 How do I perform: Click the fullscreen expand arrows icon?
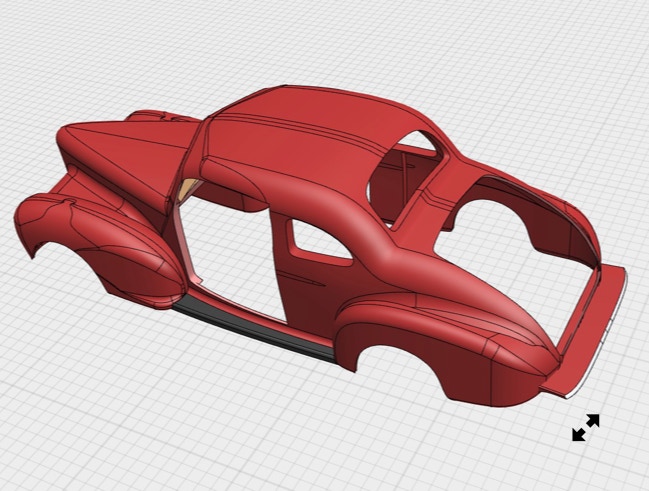(x=585, y=427)
